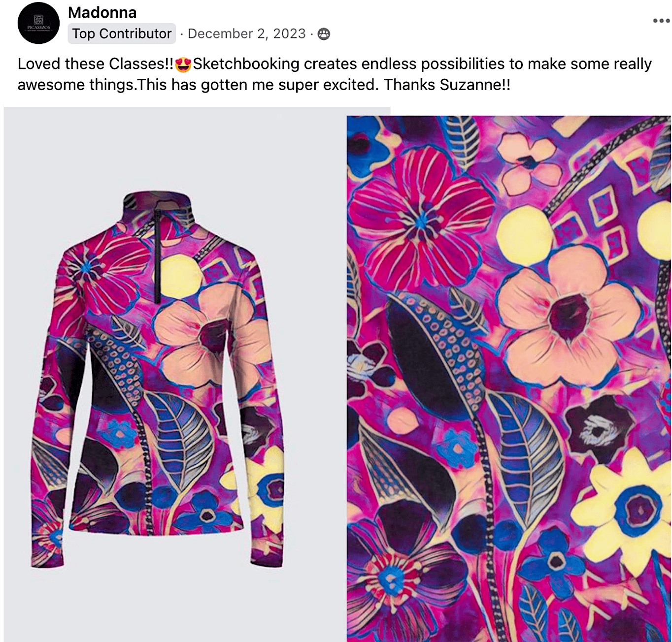Open the floral pattern artwork photo
This screenshot has width=672, height=642.
[508, 378]
